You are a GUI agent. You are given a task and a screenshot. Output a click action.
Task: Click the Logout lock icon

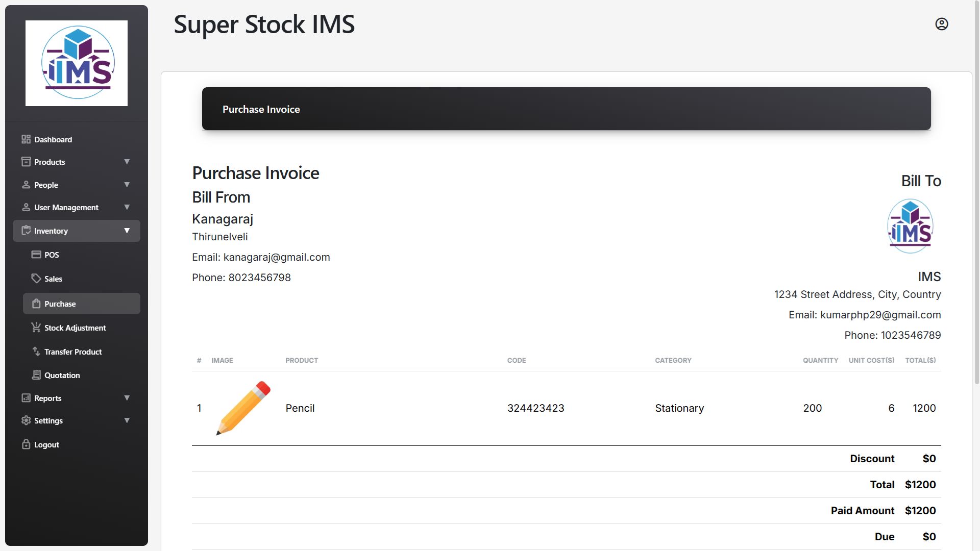click(x=26, y=444)
